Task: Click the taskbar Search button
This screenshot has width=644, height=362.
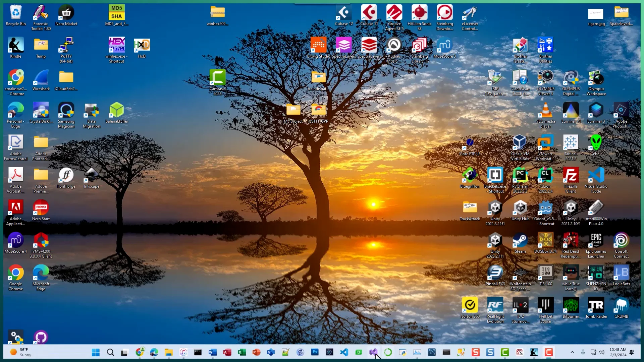Action: [x=110, y=352]
